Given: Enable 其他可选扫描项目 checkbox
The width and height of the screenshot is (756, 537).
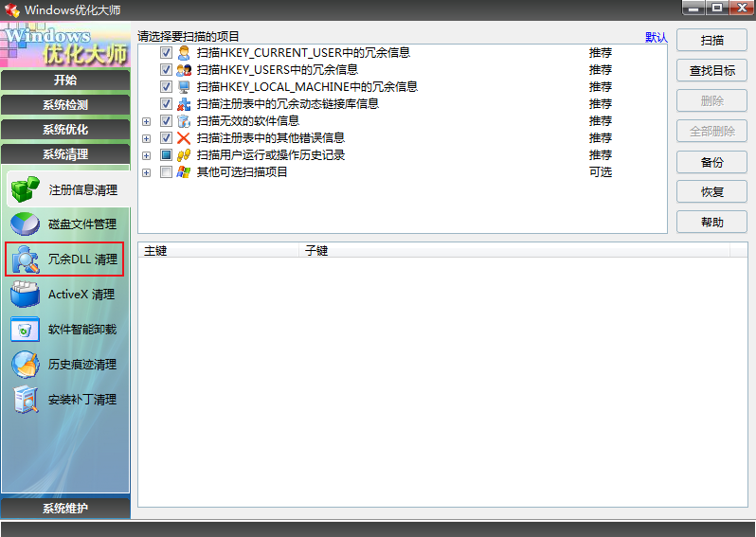Looking at the screenshot, I should tap(167, 172).
